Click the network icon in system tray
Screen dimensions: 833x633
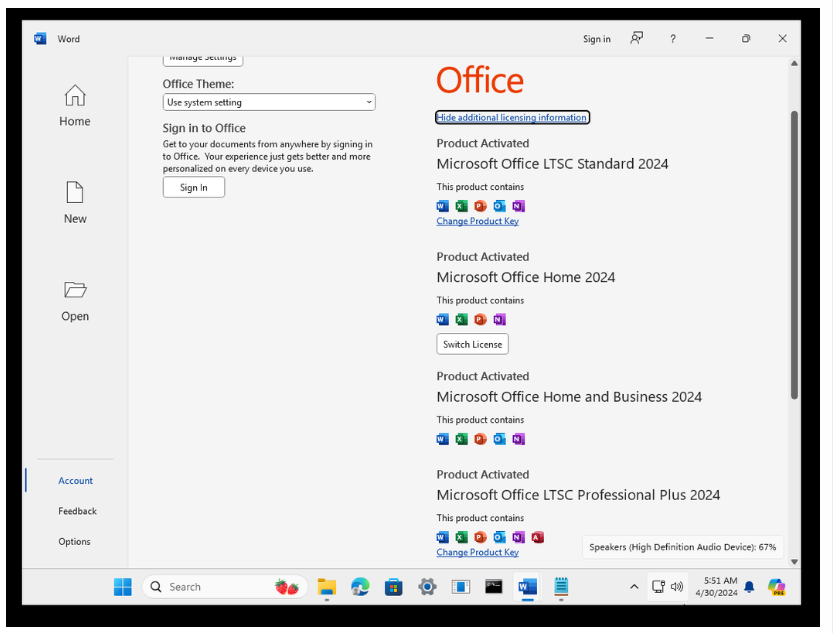[x=658, y=587]
